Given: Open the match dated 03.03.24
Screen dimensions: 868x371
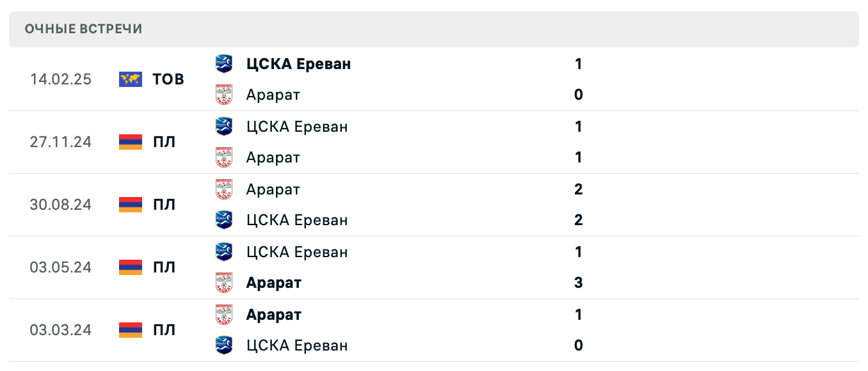Looking at the screenshot, I should (x=60, y=330).
